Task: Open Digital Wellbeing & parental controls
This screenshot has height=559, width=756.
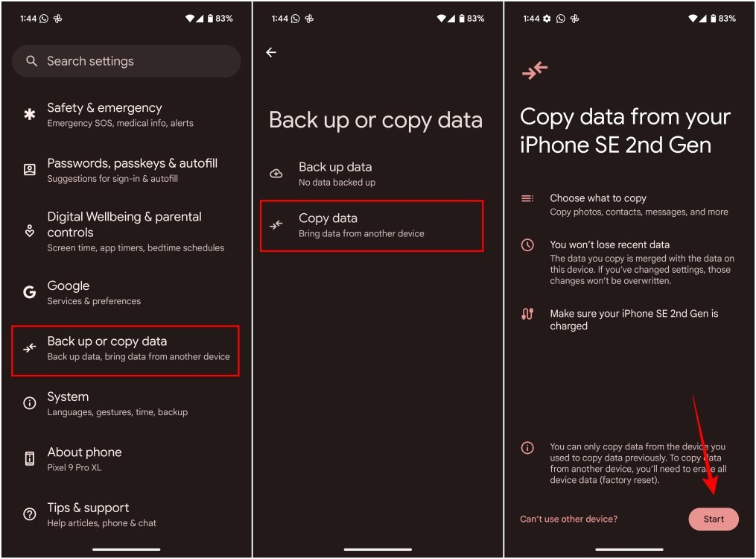Action: (127, 232)
